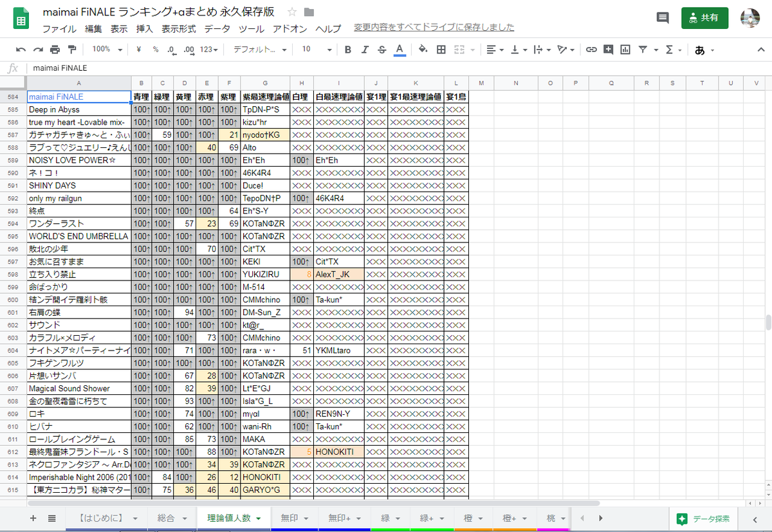Go to Sheets home via green logo

21,19
